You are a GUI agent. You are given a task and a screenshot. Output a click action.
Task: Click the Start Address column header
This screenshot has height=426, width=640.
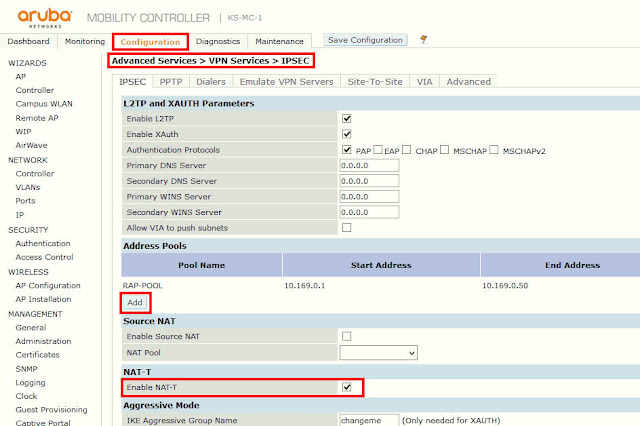click(x=381, y=265)
